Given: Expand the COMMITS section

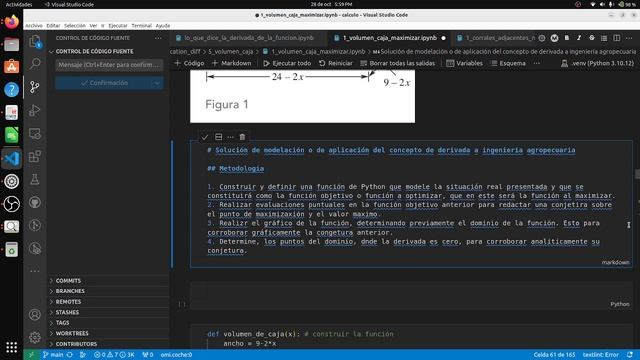Looking at the screenshot, I should [x=68, y=281].
